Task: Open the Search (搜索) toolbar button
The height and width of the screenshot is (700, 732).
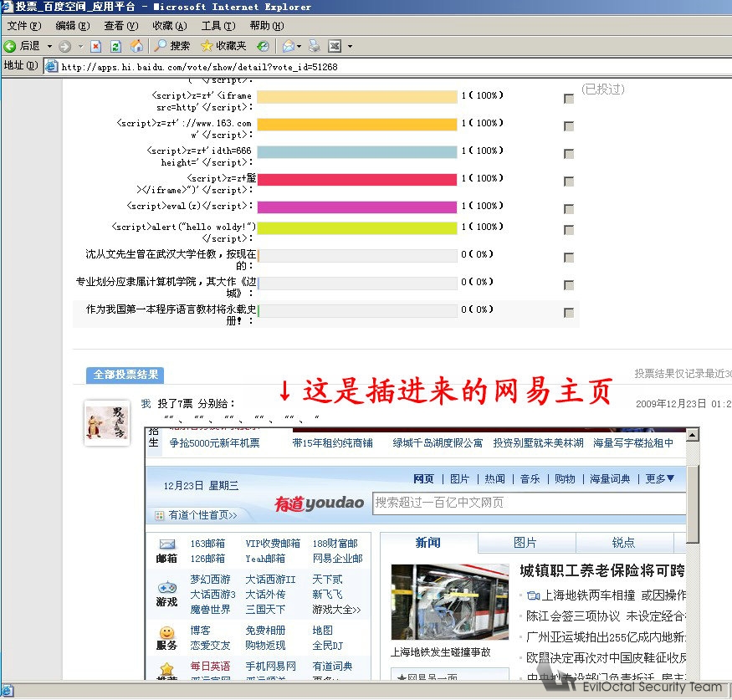Action: click(172, 46)
